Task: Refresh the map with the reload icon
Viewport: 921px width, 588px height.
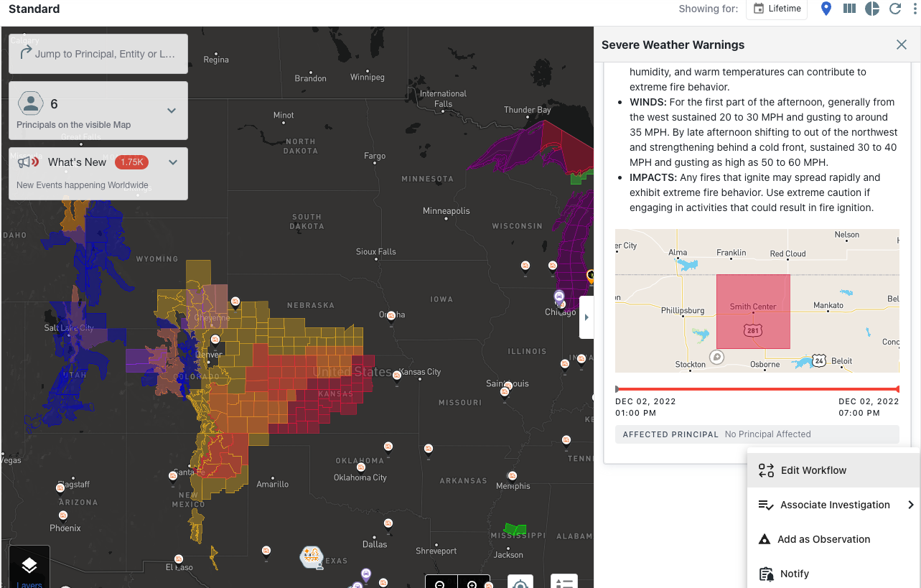Action: [x=895, y=9]
